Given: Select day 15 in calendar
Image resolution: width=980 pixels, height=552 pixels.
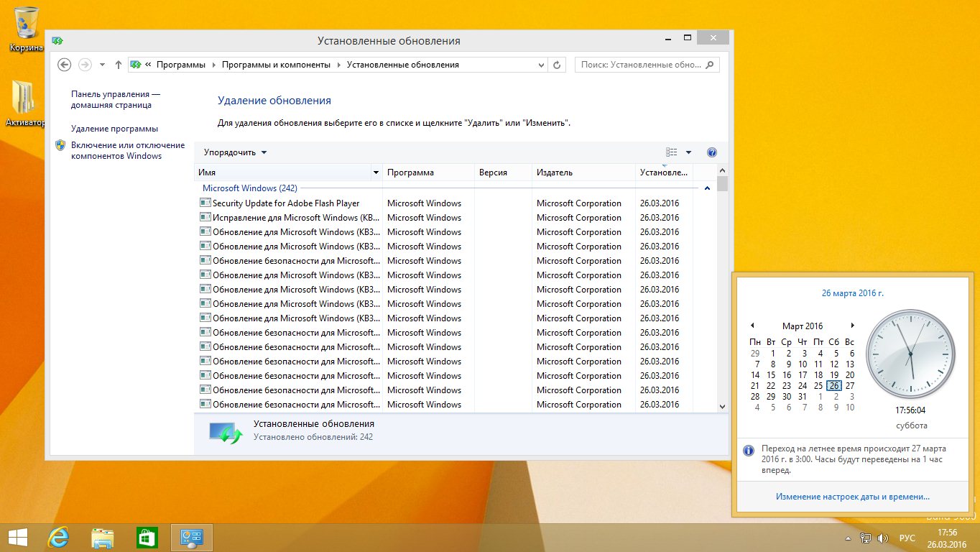Looking at the screenshot, I should tap(771, 375).
